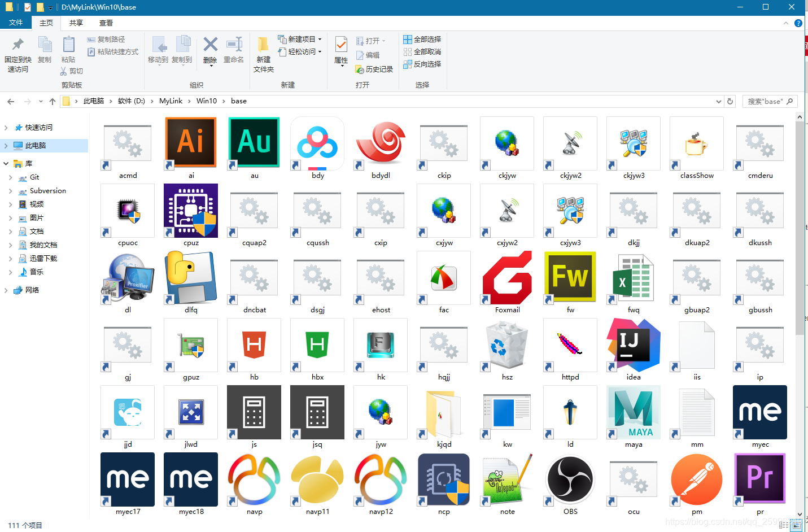The image size is (808, 532).
Task: Select the 'hb' HBuilder orange shortcut
Action: coord(254,345)
